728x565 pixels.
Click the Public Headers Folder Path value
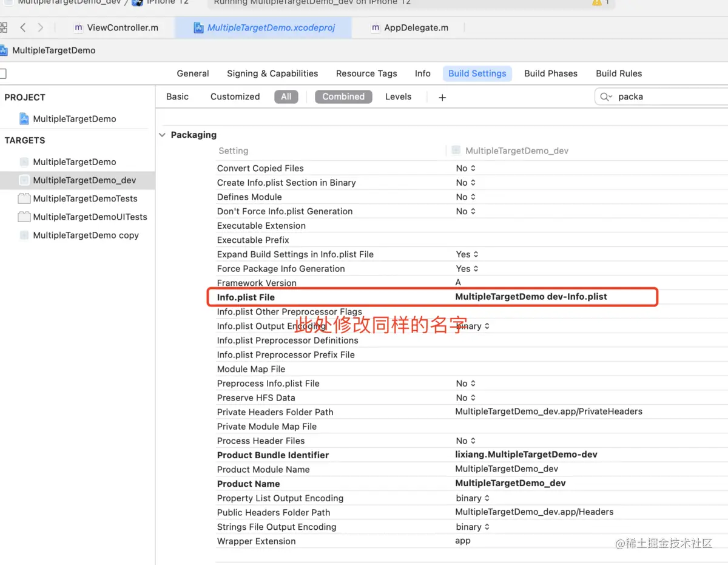click(x=534, y=512)
